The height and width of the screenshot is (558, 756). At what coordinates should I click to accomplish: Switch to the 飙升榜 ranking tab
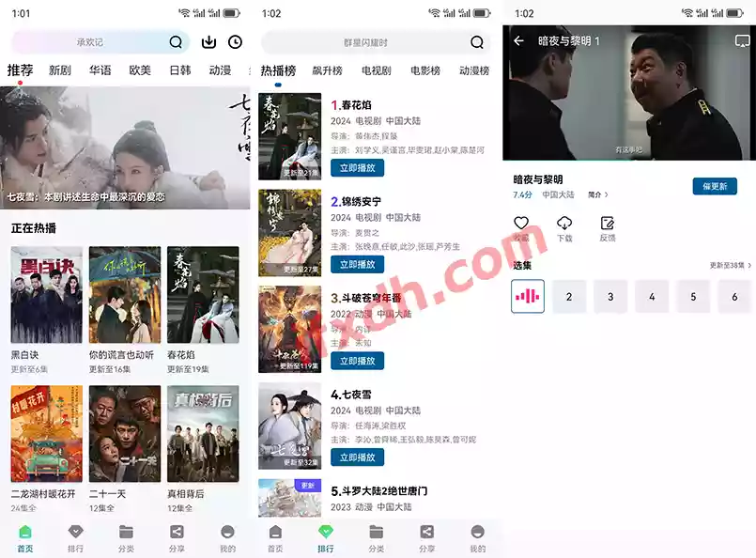tap(328, 70)
